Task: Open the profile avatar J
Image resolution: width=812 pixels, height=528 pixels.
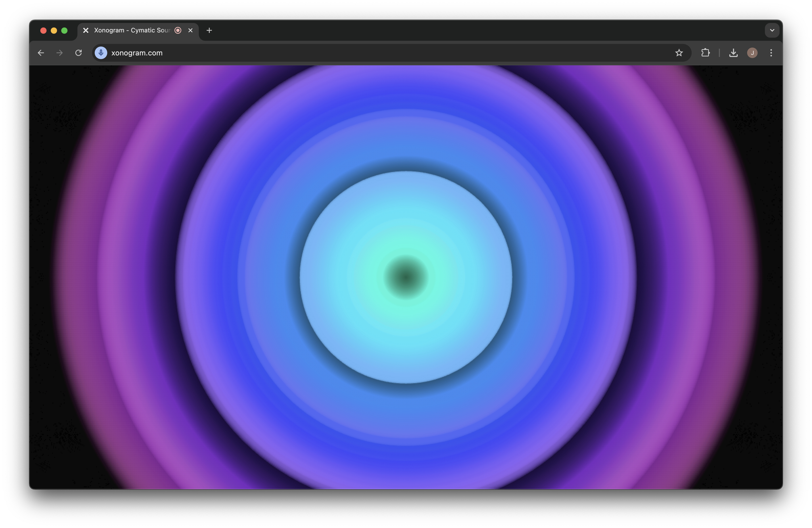Action: coord(752,53)
